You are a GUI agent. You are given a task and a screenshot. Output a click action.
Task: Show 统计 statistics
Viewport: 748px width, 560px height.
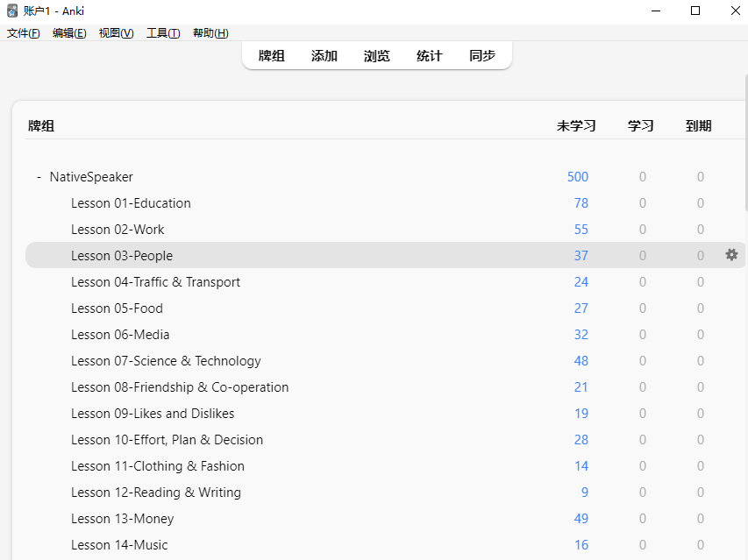(x=430, y=56)
